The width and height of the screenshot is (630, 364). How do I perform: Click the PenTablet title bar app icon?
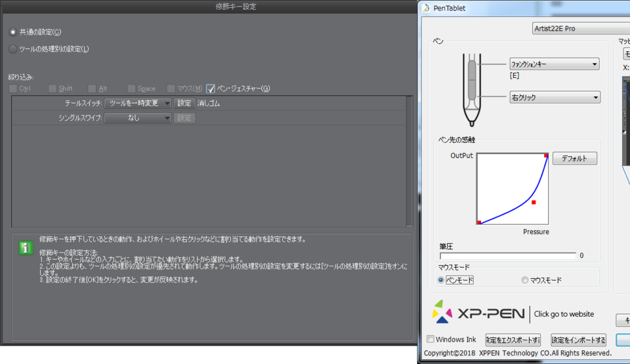click(427, 8)
